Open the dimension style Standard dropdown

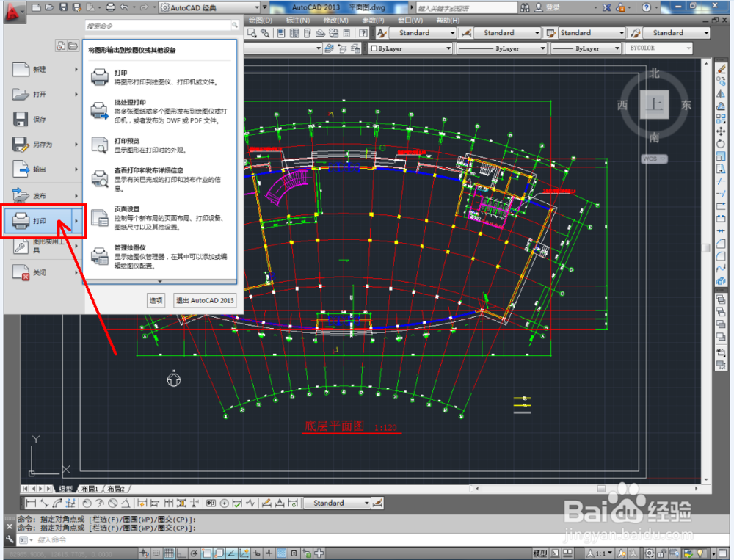tap(507, 33)
